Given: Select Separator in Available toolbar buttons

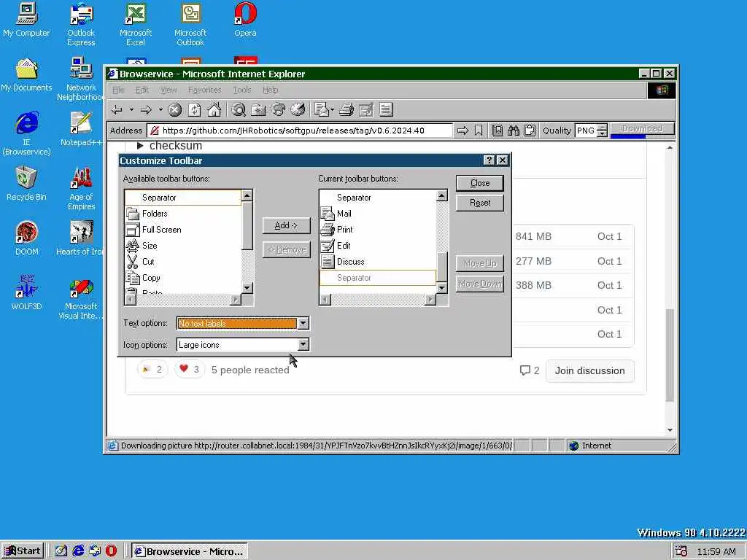Looking at the screenshot, I should 182,198.
